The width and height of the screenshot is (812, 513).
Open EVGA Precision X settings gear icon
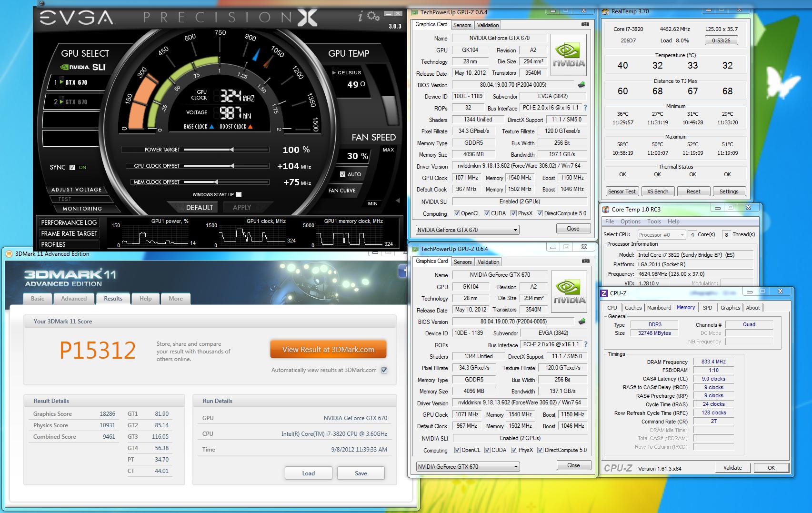click(374, 17)
